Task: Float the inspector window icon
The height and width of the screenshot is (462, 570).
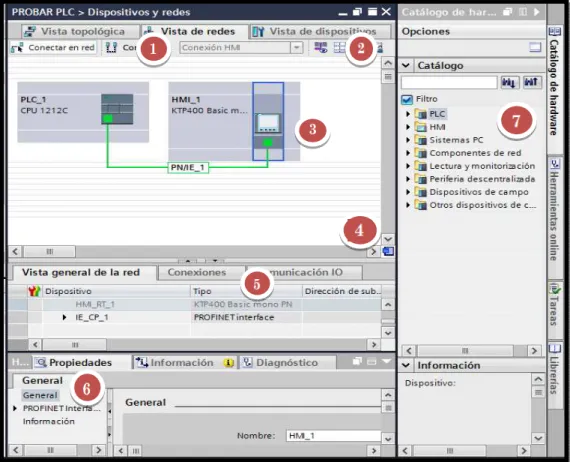Action: 357,361
